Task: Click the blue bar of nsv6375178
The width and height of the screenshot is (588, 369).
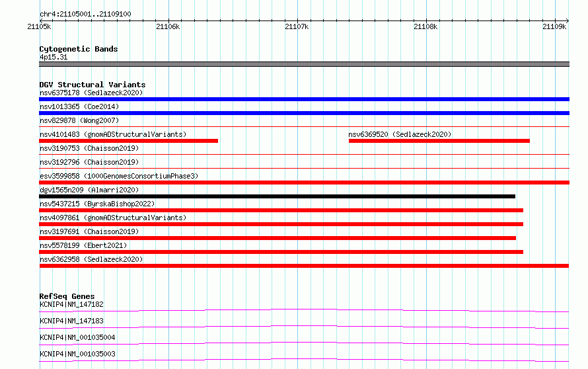Action: coord(304,99)
